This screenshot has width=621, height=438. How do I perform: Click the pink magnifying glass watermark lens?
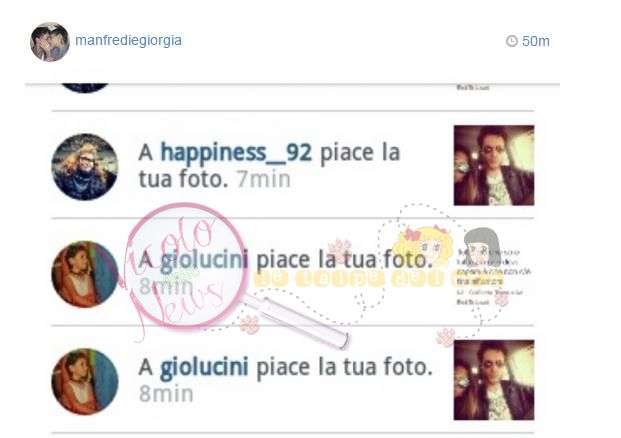pos(186,265)
